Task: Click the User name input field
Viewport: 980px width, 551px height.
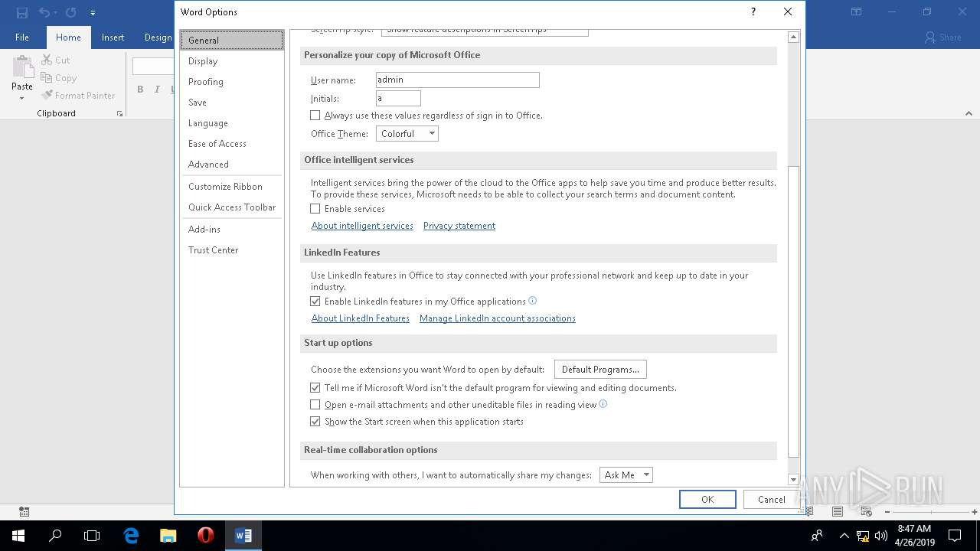Action: point(458,80)
